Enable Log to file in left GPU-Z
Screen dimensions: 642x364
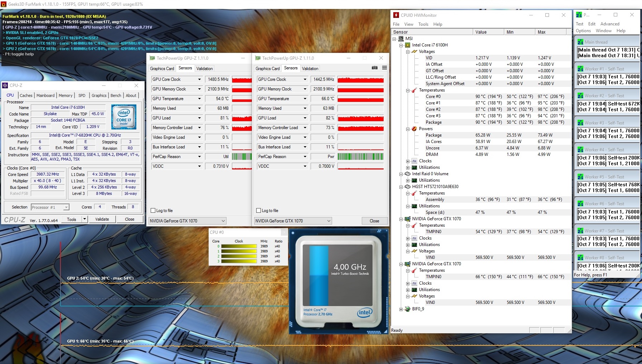[153, 211]
